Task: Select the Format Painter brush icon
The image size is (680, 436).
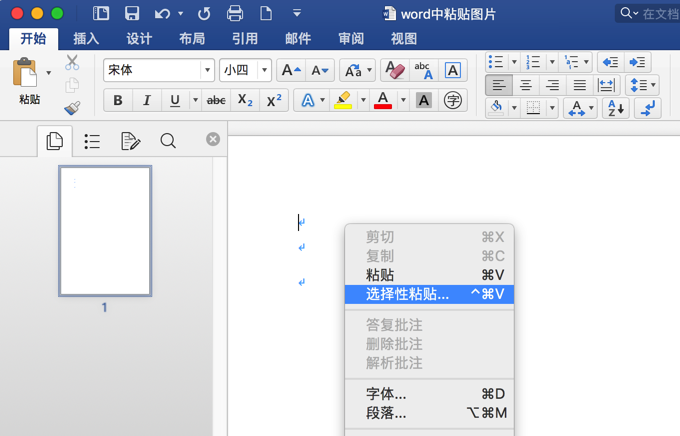Action: pyautogui.click(x=72, y=108)
